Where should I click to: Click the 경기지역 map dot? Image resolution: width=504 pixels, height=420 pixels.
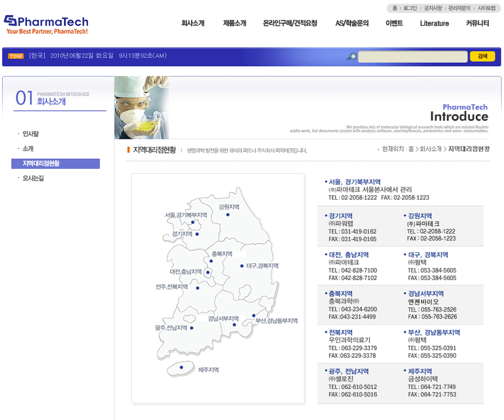click(x=197, y=234)
